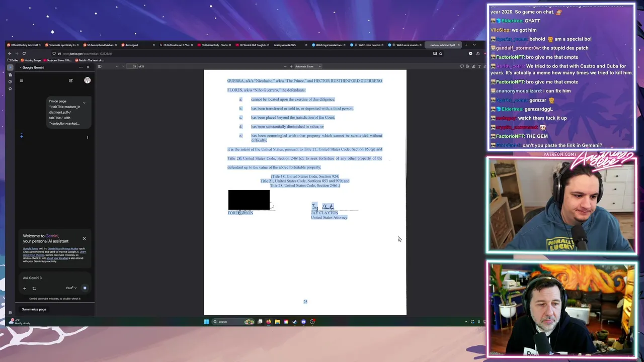The width and height of the screenshot is (644, 362).
Task: Zoom out the PDF
Action: click(x=285, y=66)
